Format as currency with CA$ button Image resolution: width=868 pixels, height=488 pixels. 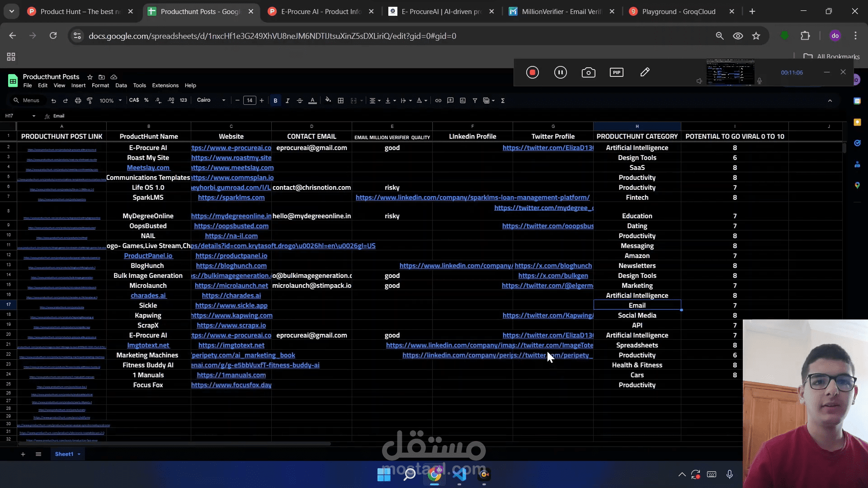pos(134,100)
